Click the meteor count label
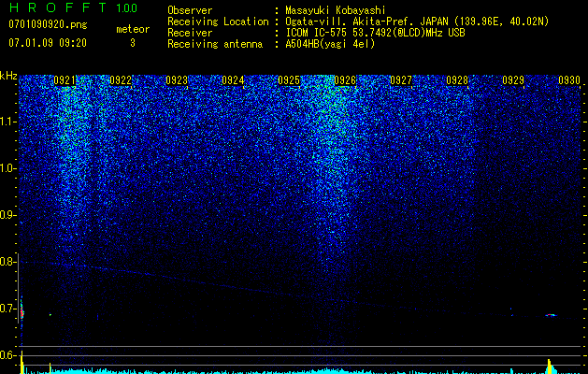The width and height of the screenshot is (588, 374). (x=133, y=29)
